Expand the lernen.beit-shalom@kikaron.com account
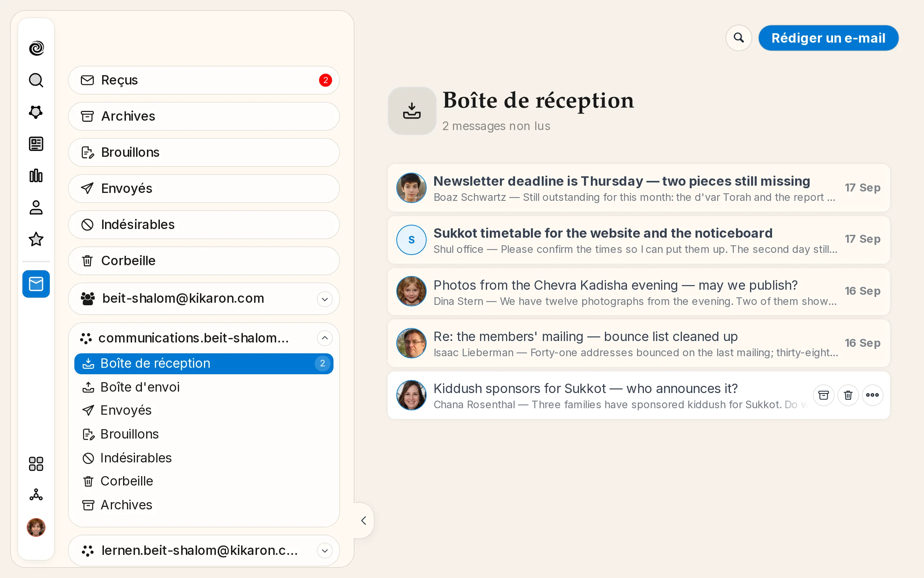The image size is (924, 578). (325, 551)
